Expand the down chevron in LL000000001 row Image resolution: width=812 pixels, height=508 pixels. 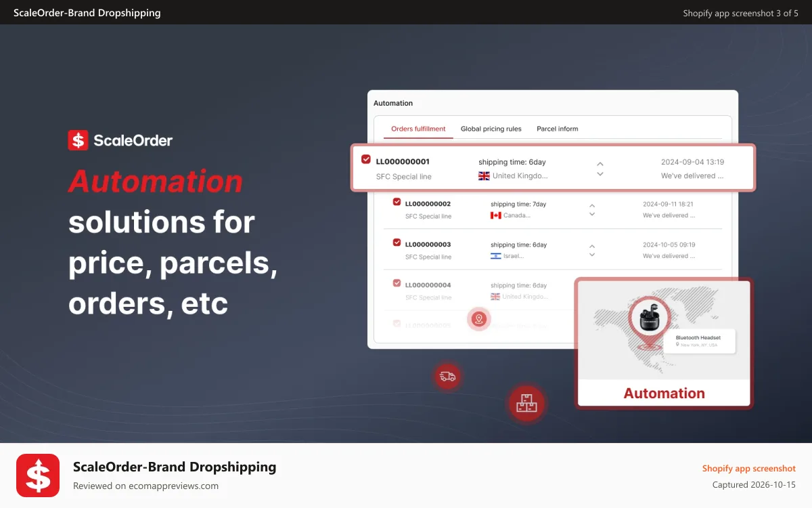(600, 174)
